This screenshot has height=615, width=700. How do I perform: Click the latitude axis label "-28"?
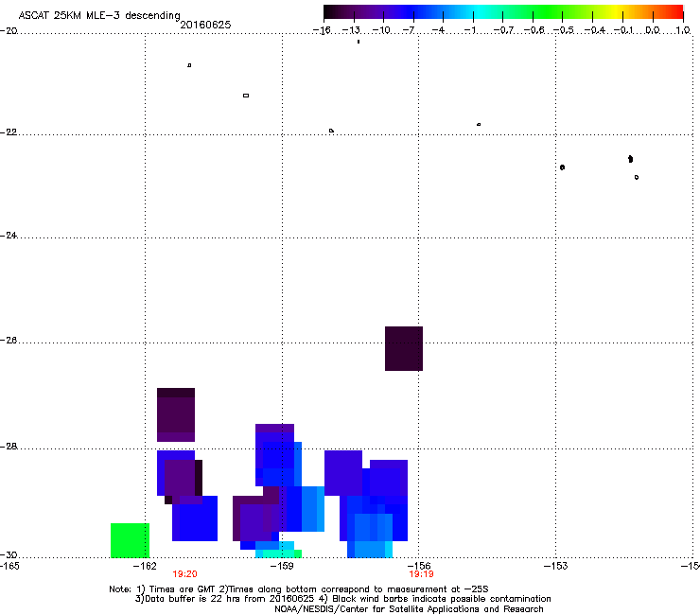tap(9, 447)
